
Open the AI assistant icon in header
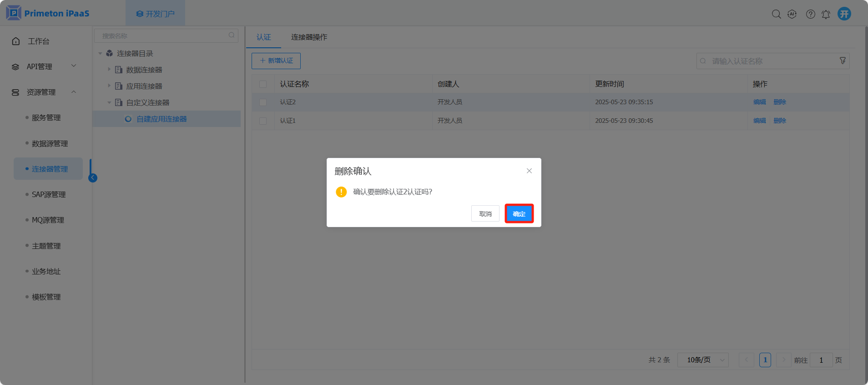[792, 14]
